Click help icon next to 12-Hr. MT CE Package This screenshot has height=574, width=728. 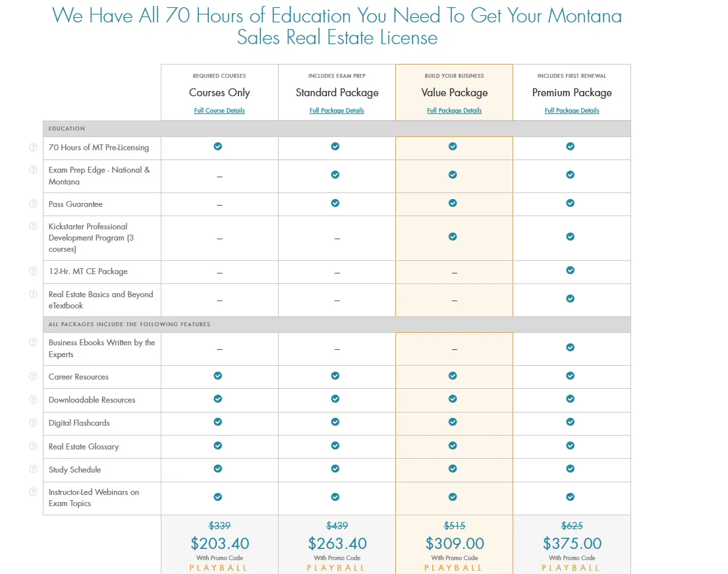[33, 271]
